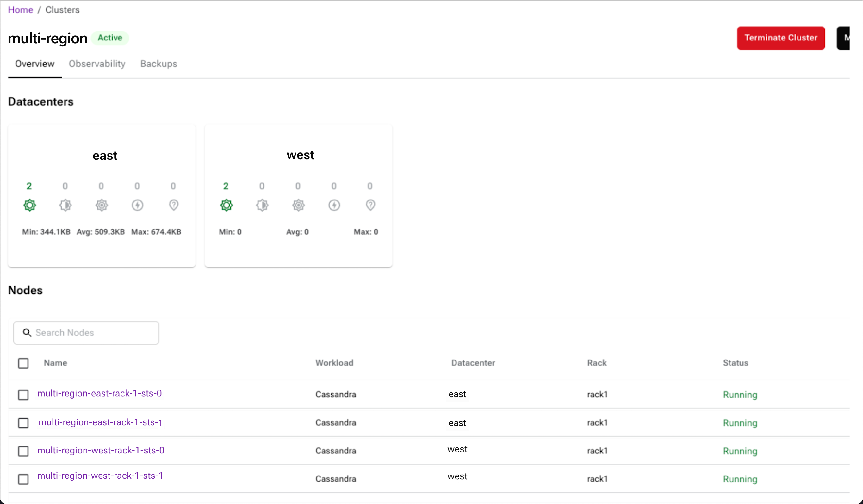The image size is (863, 504).
Task: Click the lightning bolt icon in west datacenter
Action: coord(334,205)
